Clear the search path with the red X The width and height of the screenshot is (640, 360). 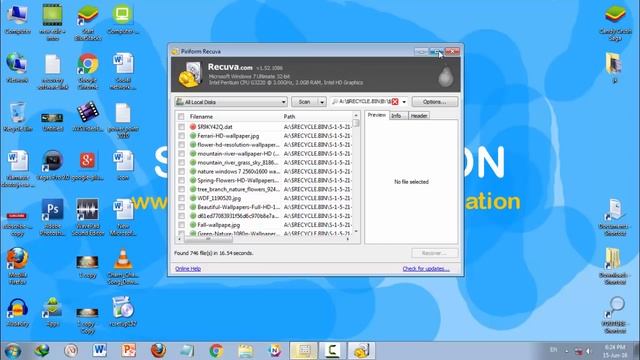395,102
